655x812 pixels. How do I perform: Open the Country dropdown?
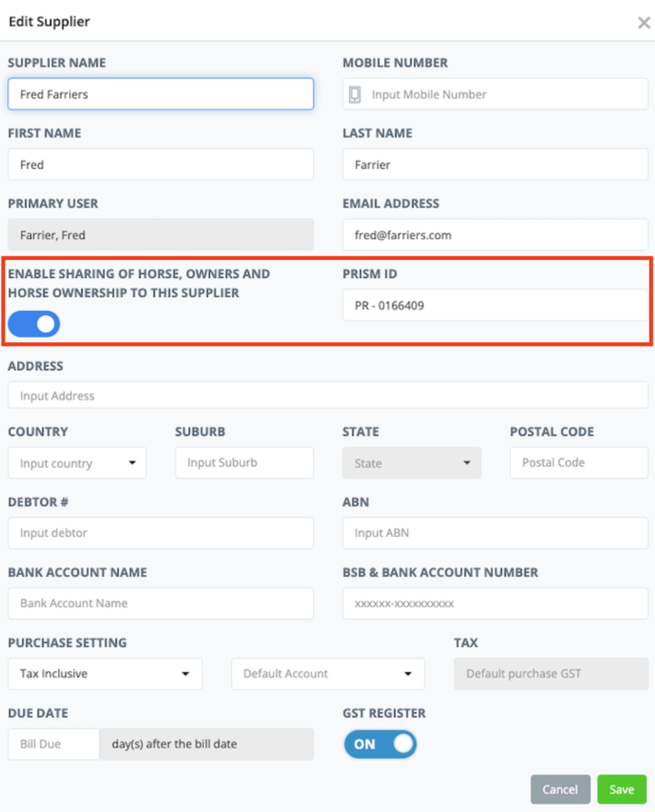pos(77,463)
